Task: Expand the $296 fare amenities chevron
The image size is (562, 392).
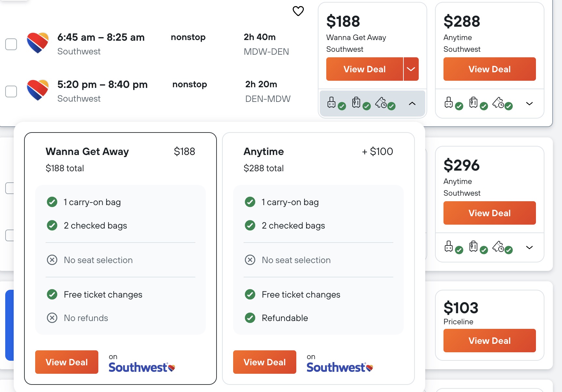Action: coord(529,247)
